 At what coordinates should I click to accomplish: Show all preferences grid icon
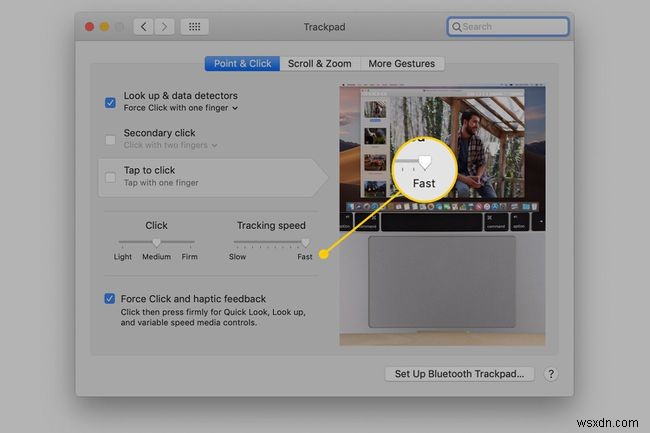click(x=197, y=27)
